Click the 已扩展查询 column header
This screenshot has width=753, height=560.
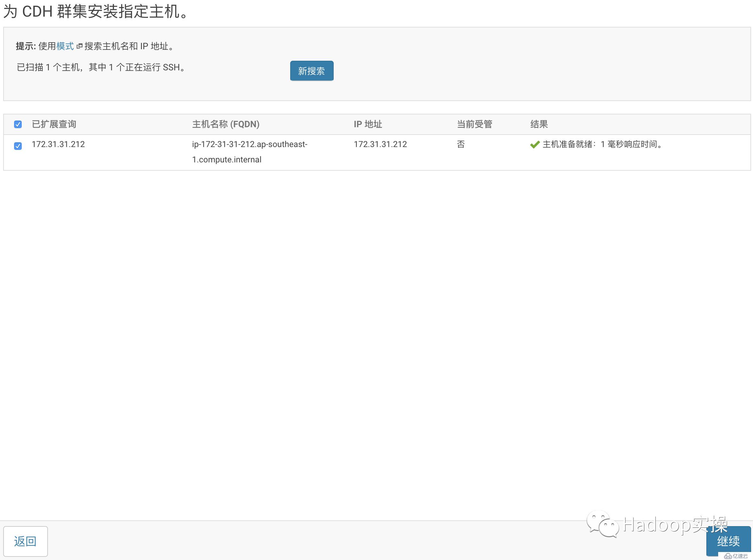(54, 124)
